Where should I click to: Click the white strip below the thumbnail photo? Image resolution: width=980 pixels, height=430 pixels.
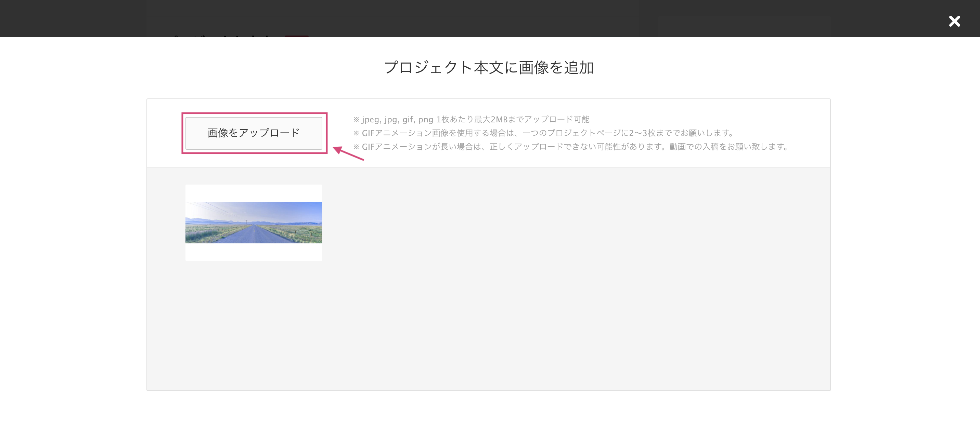pyautogui.click(x=253, y=252)
